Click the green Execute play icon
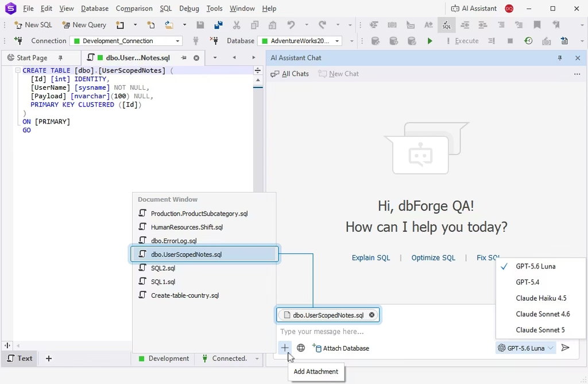Viewport: 588px width, 384px height. click(x=430, y=41)
